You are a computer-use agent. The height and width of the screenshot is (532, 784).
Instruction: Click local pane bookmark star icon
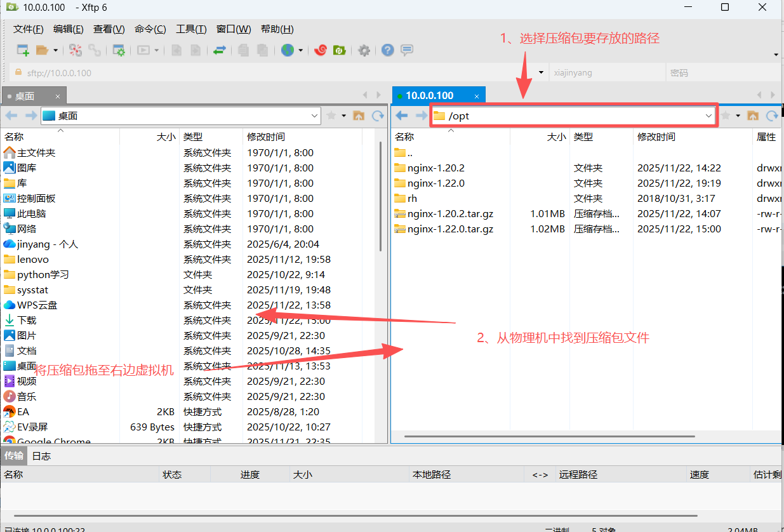point(331,116)
